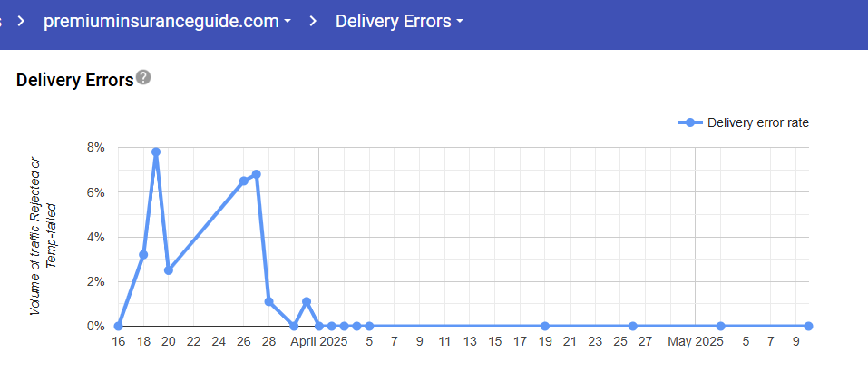Click the second peak data point near 7%
This screenshot has width=868, height=382.
point(257,174)
